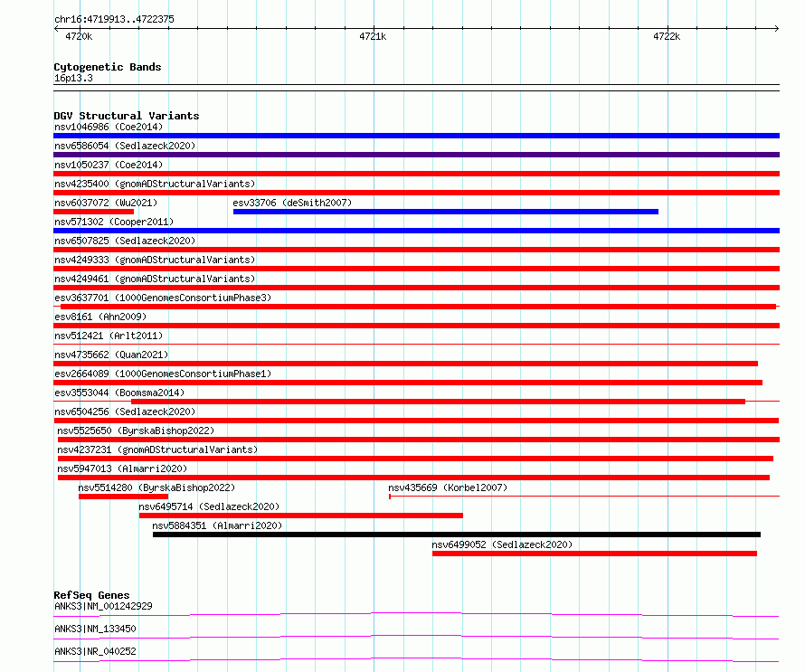Select the red nsv6499052 variant bar
Screen dimensions: 805x672
point(594,554)
